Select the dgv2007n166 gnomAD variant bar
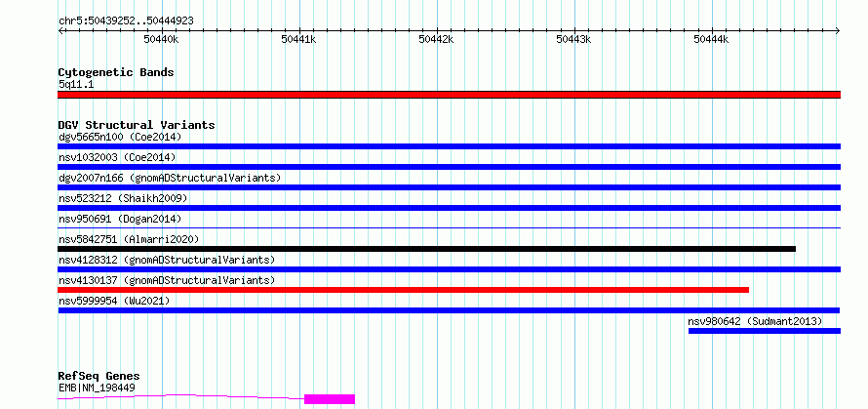Screen dimensions: 868x409 pos(449,187)
